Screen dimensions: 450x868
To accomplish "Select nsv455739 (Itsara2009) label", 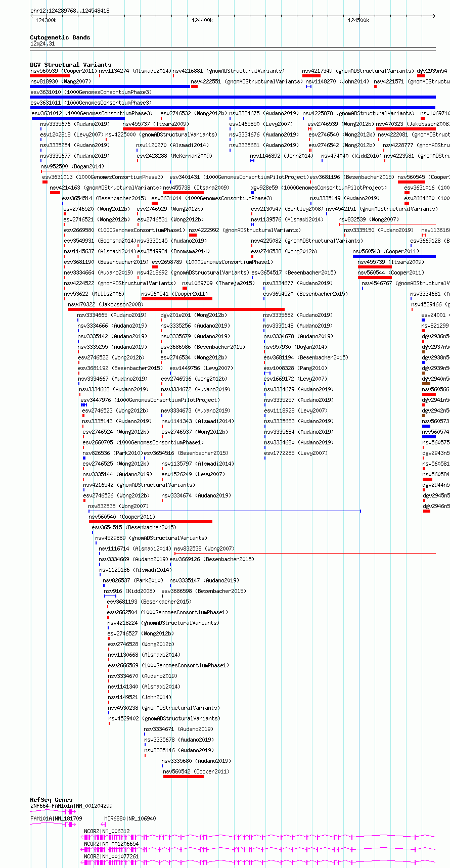I will [x=391, y=262].
